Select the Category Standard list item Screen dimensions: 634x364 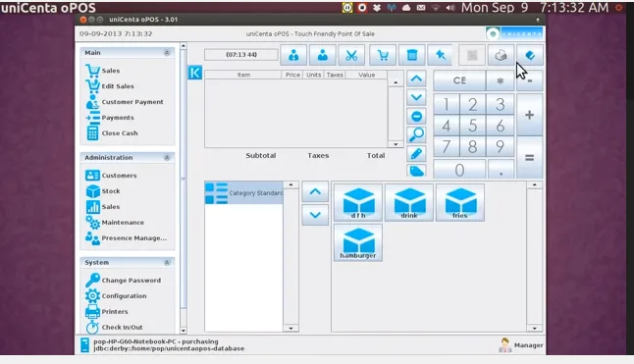243,193
